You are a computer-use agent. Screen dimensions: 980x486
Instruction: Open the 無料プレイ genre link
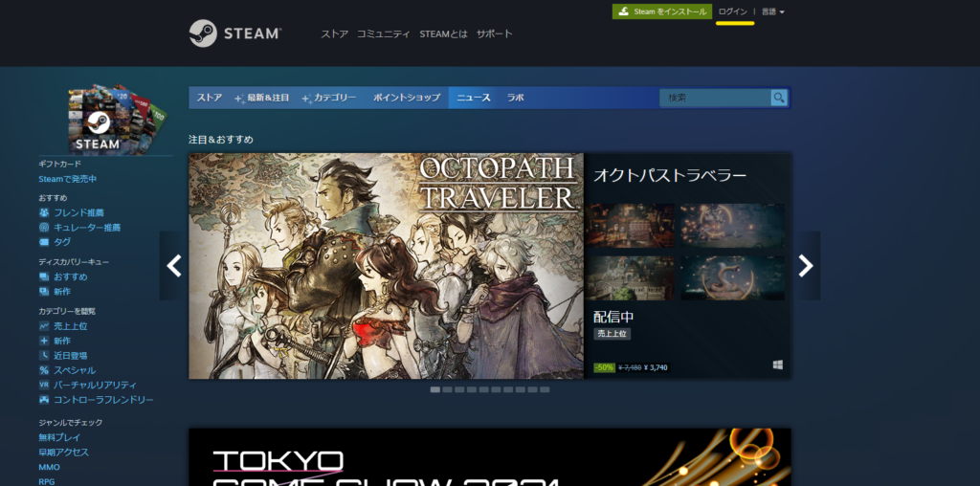(x=59, y=437)
